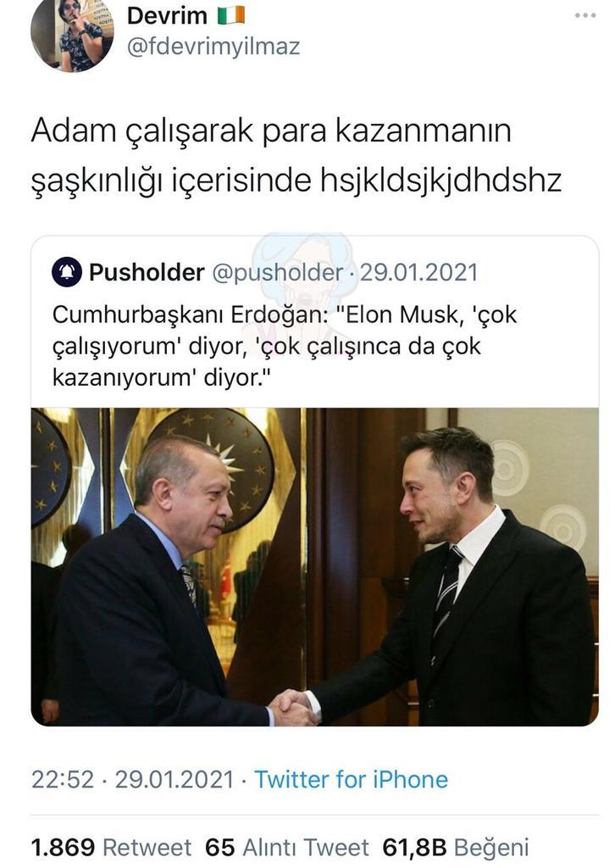View the 65 Alıntı Tweet list
This screenshot has height=868, width=615.
pyautogui.click(x=286, y=848)
